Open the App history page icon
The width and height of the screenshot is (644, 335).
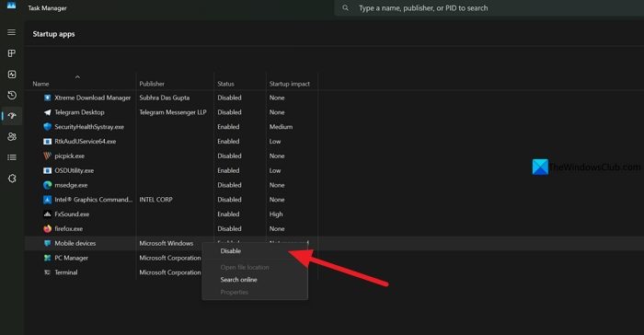[x=11, y=95]
